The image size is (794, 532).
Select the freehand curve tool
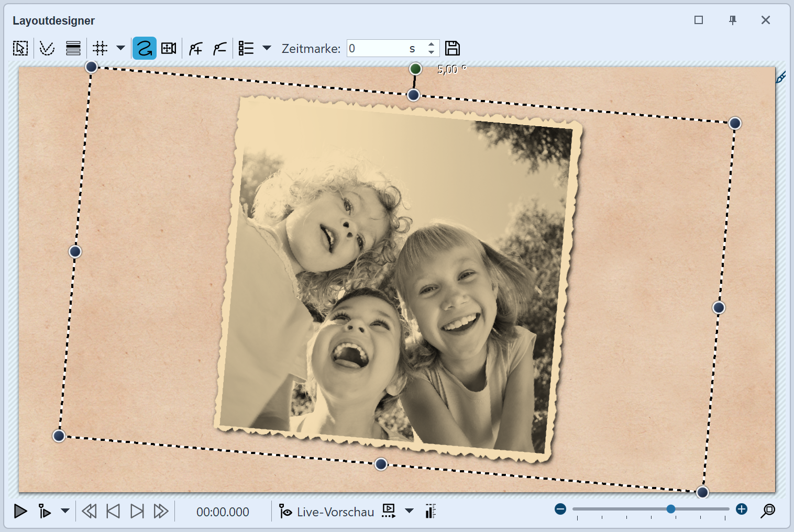[x=47, y=48]
